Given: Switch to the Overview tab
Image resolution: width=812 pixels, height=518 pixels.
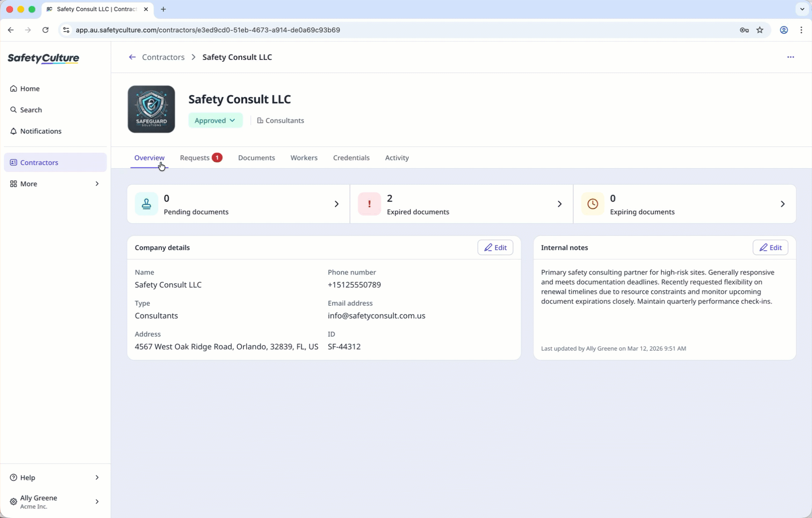Looking at the screenshot, I should click(x=149, y=158).
